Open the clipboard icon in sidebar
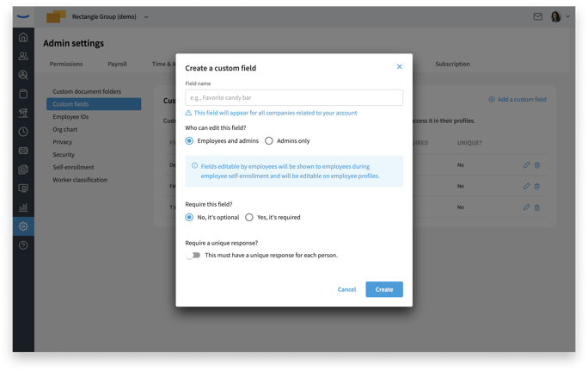The image size is (588, 371). [23, 94]
